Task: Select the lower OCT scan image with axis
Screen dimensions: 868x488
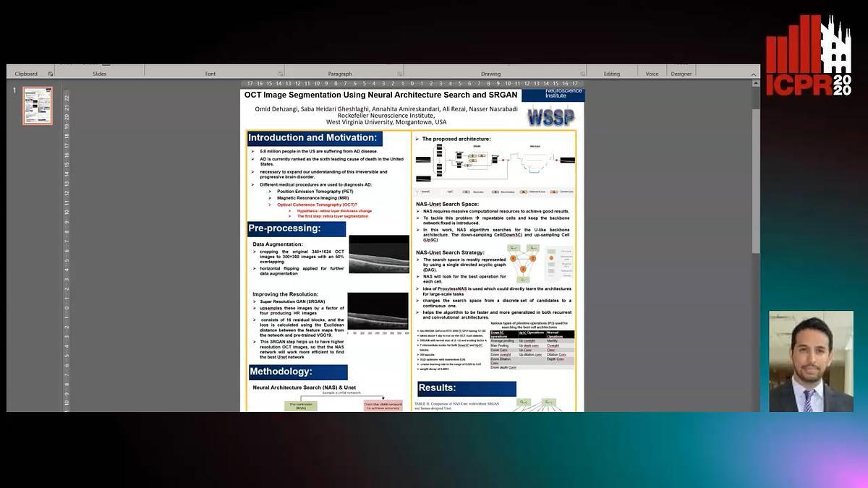Action: [x=378, y=313]
